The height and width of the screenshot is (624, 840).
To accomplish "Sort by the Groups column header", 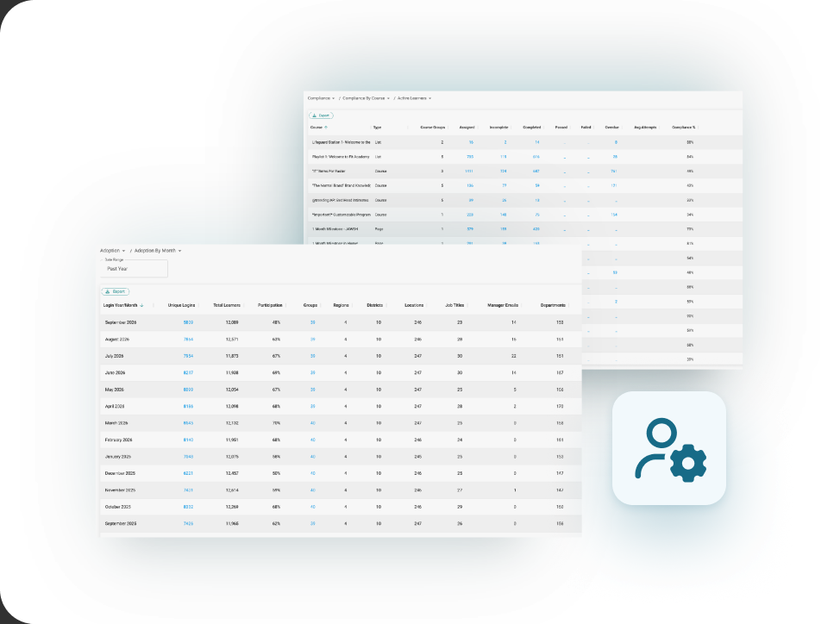I will tap(310, 306).
